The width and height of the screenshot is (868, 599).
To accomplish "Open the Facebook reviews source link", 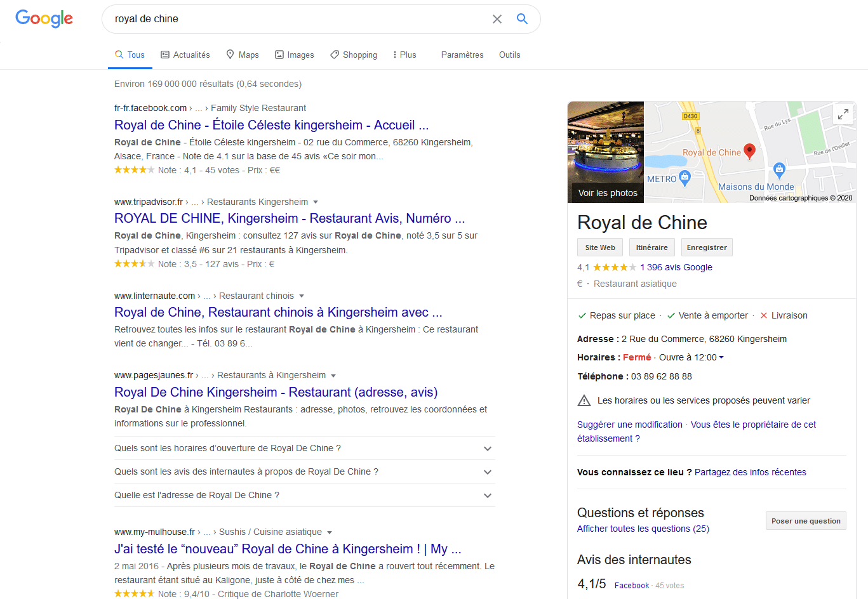I will (x=632, y=586).
